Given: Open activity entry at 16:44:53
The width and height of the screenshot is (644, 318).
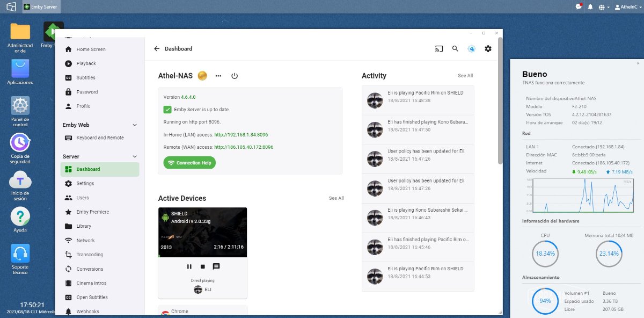Looking at the screenshot, I should (x=418, y=276).
